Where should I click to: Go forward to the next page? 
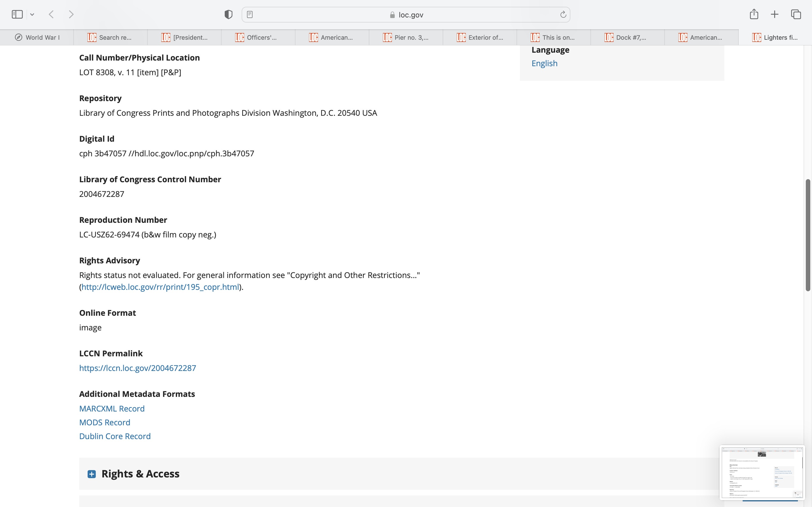(x=71, y=14)
